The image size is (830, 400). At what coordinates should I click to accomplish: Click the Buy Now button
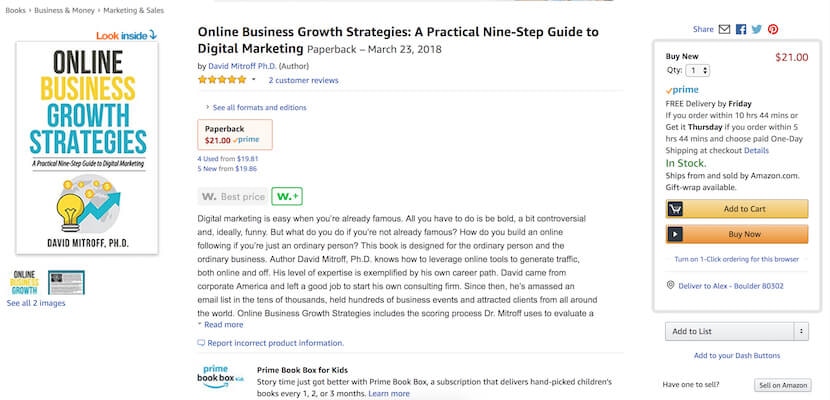[x=736, y=234]
